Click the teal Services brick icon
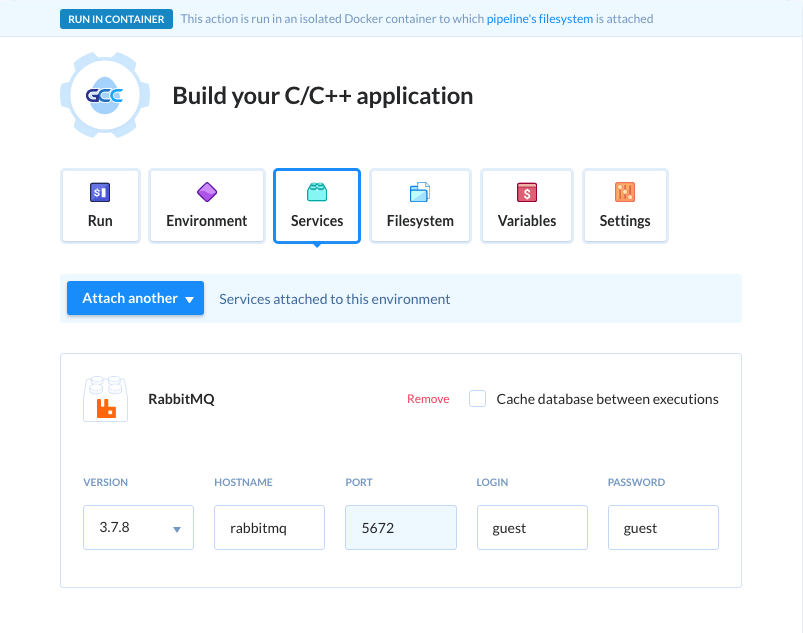The width and height of the screenshot is (803, 633). (x=317, y=193)
